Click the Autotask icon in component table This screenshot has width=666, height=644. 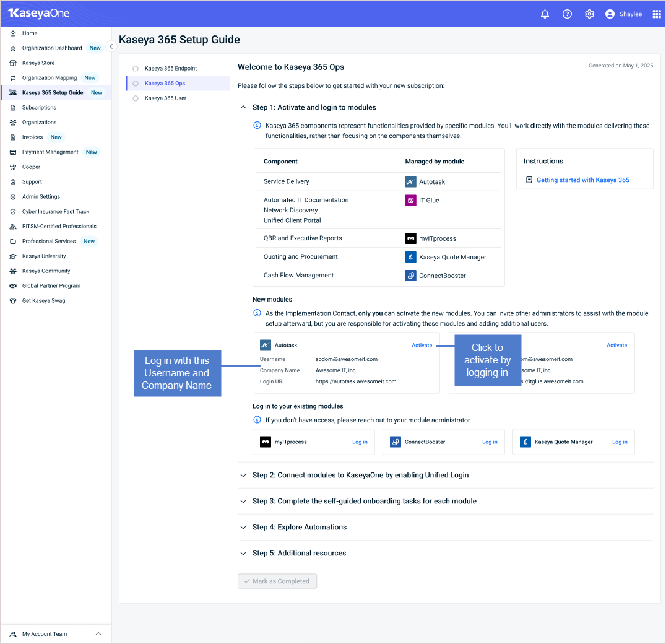(x=411, y=182)
